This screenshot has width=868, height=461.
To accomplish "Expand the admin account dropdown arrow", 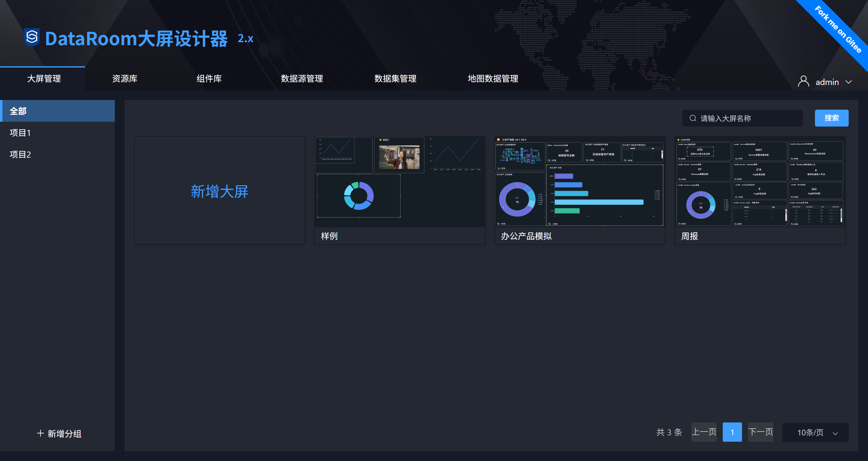I will 848,82.
